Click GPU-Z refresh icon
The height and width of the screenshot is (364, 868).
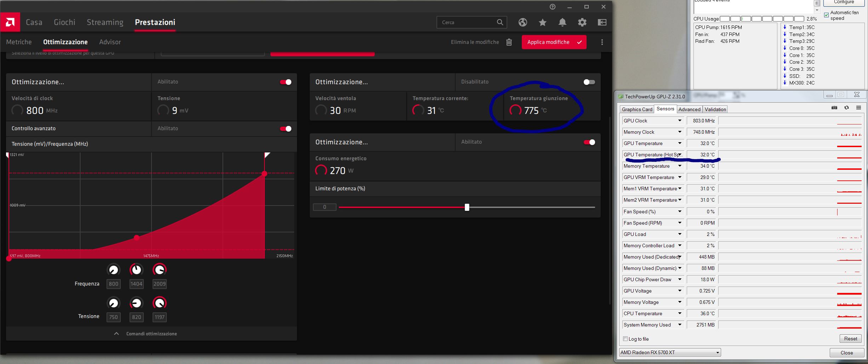[x=846, y=108]
